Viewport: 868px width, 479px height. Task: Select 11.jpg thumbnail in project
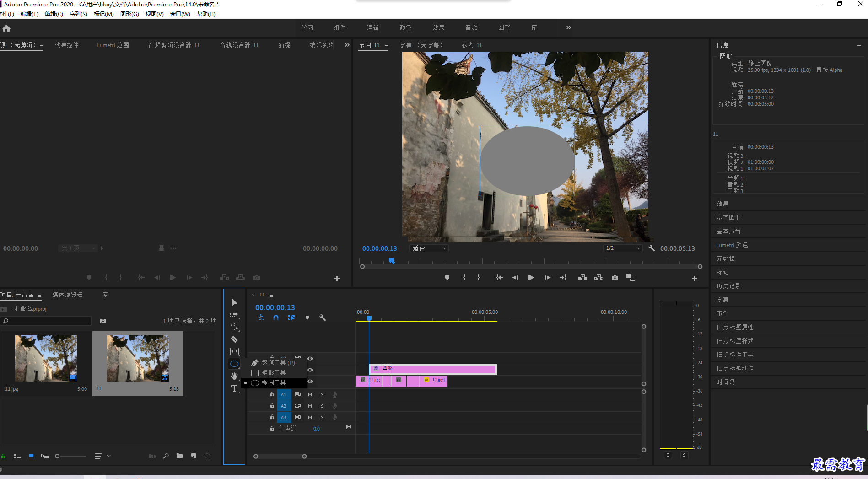click(46, 358)
